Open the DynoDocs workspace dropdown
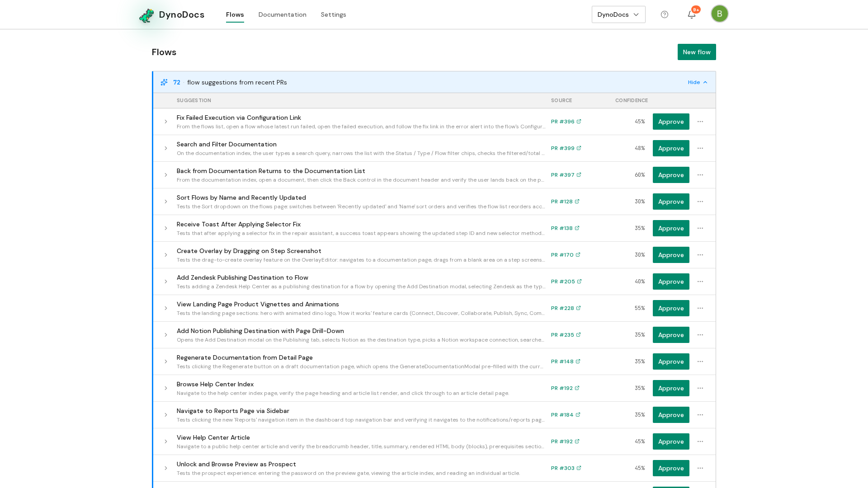This screenshot has width=868, height=488. (618, 14)
